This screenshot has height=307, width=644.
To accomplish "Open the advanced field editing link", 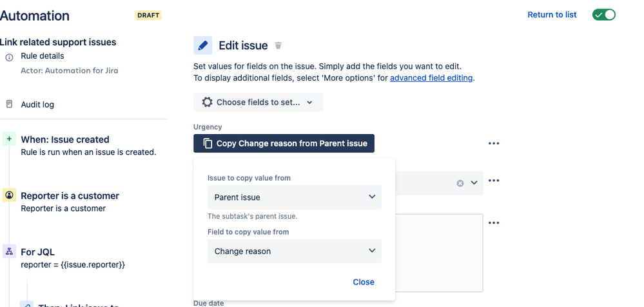I will tap(431, 78).
